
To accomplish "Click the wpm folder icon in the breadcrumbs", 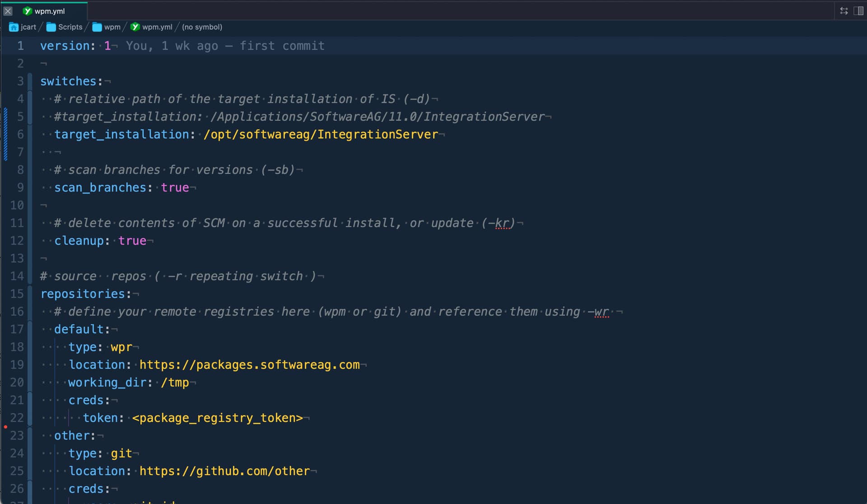I will pyautogui.click(x=97, y=27).
